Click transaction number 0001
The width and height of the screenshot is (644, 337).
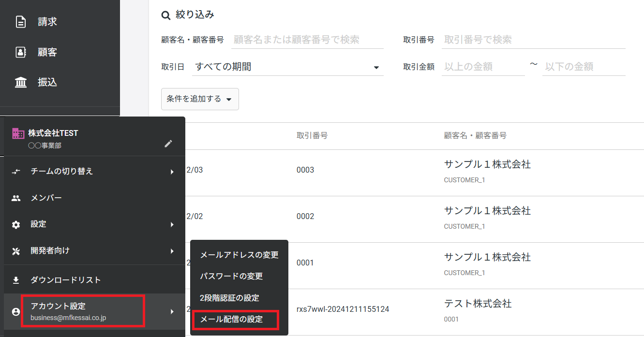tap(305, 263)
